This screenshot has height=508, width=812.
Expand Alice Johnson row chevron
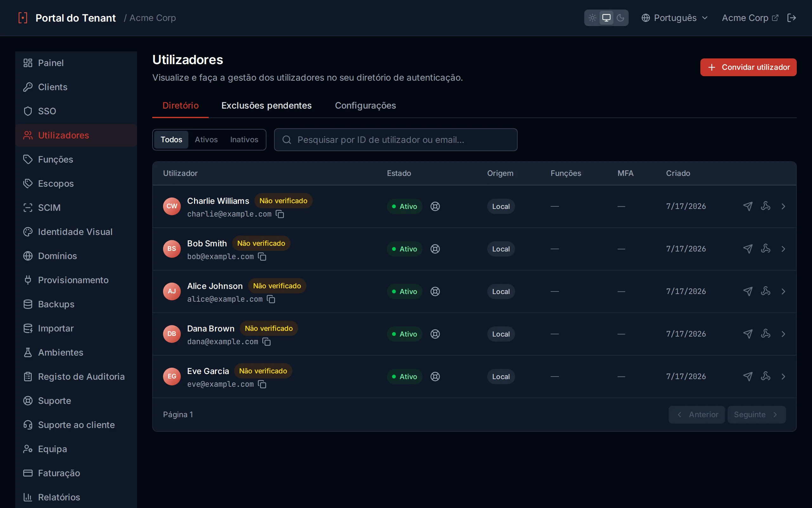(783, 291)
